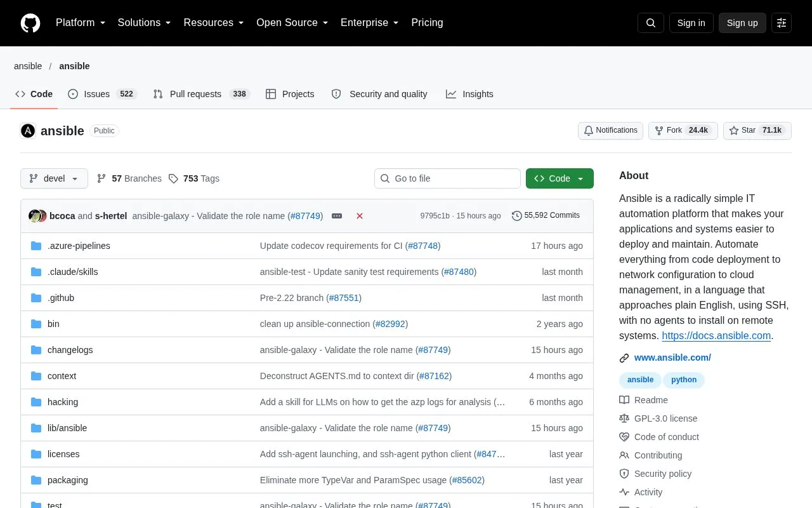
Task: Click the Readme book icon
Action: coord(624,400)
